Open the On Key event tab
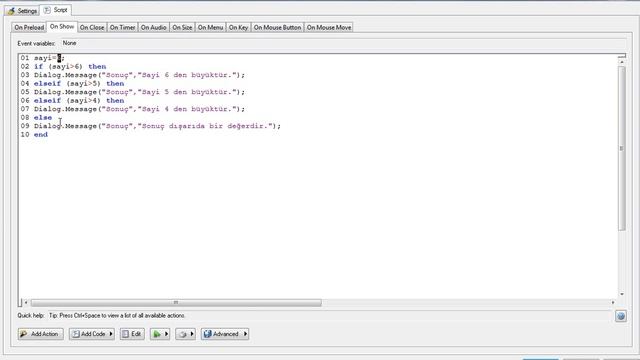The height and width of the screenshot is (360, 640). pyautogui.click(x=238, y=27)
